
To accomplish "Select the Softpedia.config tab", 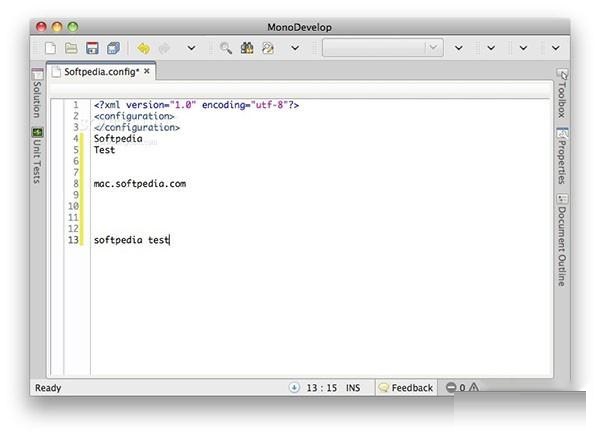I will [x=101, y=72].
